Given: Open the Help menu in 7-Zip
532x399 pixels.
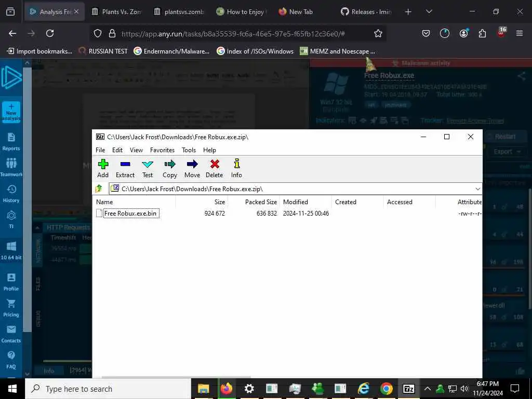Looking at the screenshot, I should [x=209, y=150].
